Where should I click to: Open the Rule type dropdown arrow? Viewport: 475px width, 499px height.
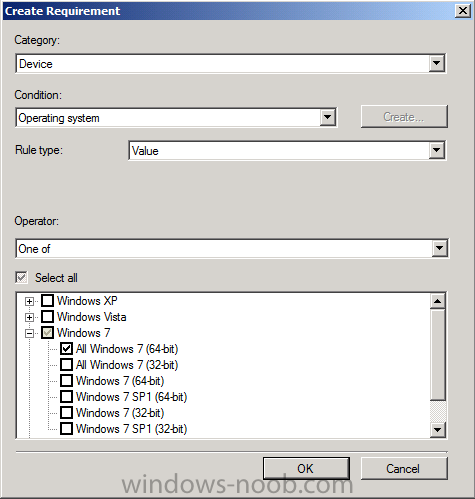coord(436,151)
